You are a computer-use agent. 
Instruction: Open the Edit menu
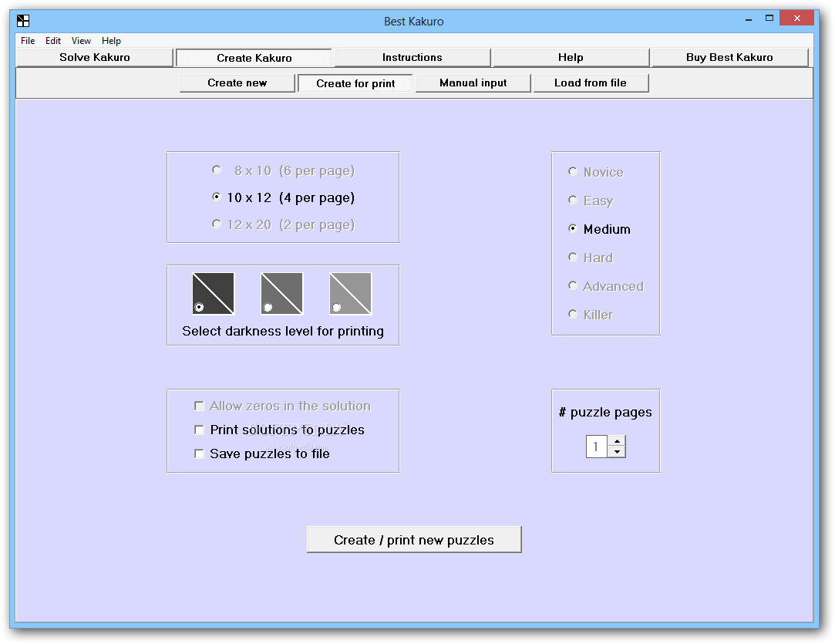coord(52,40)
